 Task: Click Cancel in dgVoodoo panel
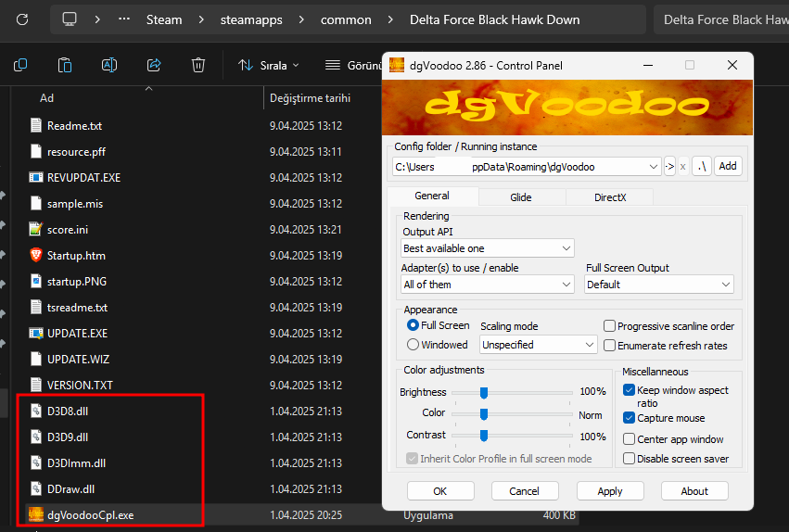(525, 491)
